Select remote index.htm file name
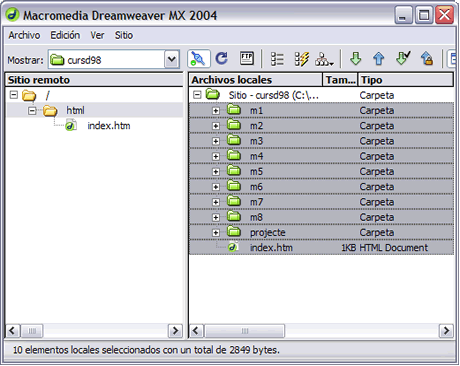Screen dimensions: 460x366 tap(109, 126)
